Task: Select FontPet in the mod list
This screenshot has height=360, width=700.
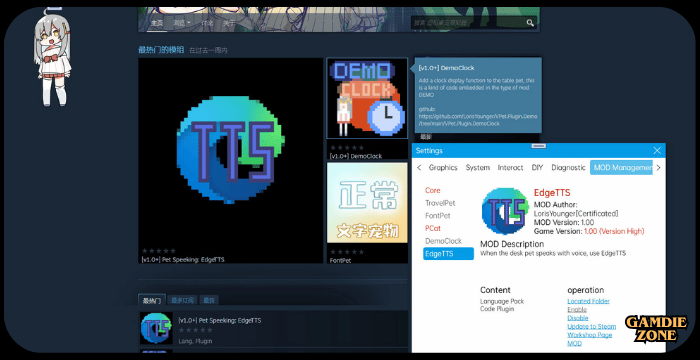Action: coord(438,216)
